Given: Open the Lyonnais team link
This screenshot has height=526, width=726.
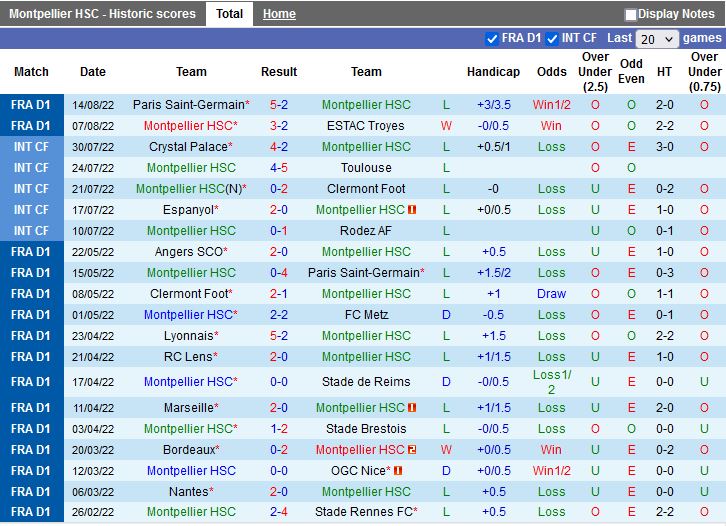Looking at the screenshot, I should (188, 336).
